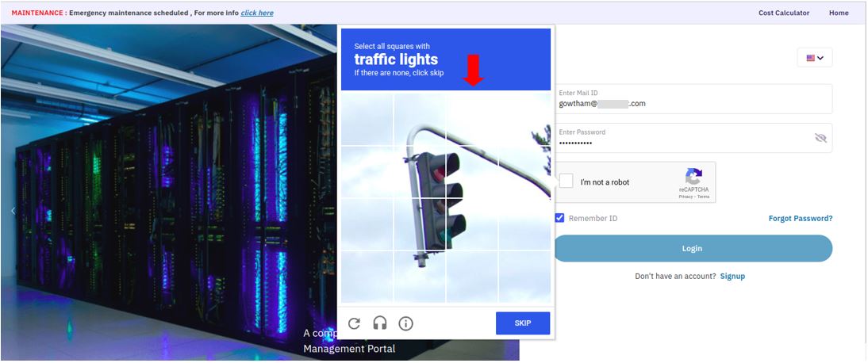The image size is (868, 363).
Task: Switch to the audio challenge headphones icon
Action: click(380, 323)
